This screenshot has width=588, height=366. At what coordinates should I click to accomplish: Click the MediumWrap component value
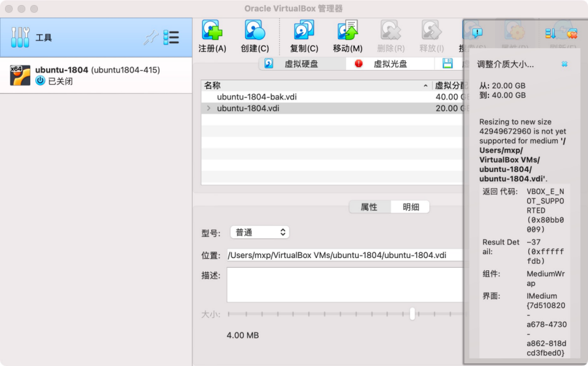tap(545, 278)
